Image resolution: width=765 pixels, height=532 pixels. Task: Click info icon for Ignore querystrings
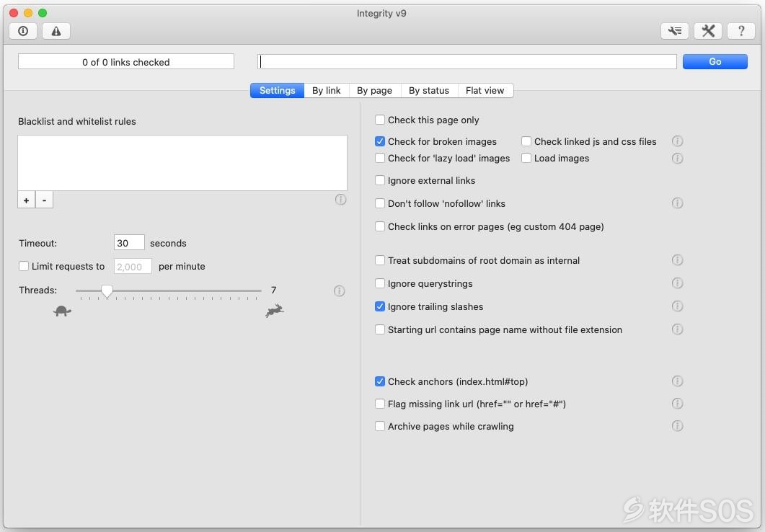click(x=677, y=283)
